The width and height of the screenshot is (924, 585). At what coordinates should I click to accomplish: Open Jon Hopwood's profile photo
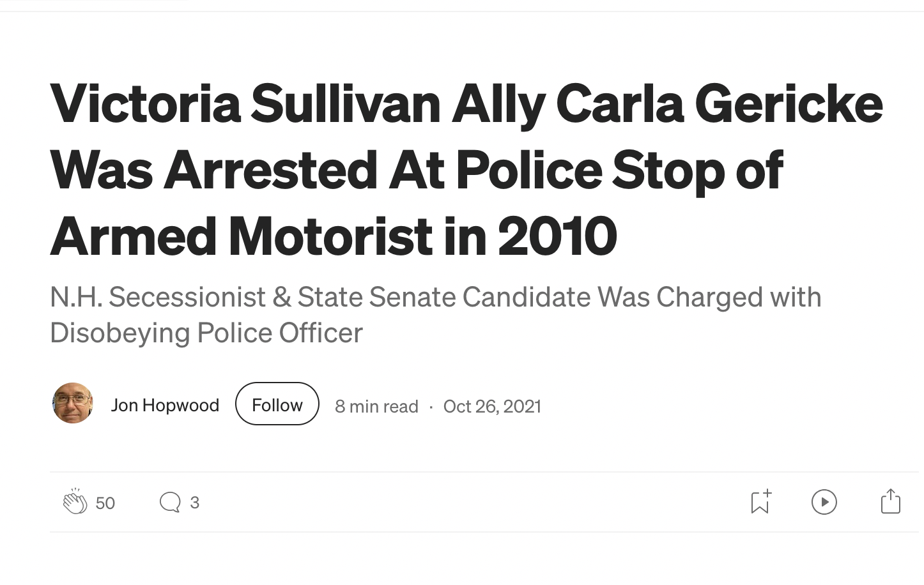(x=73, y=404)
